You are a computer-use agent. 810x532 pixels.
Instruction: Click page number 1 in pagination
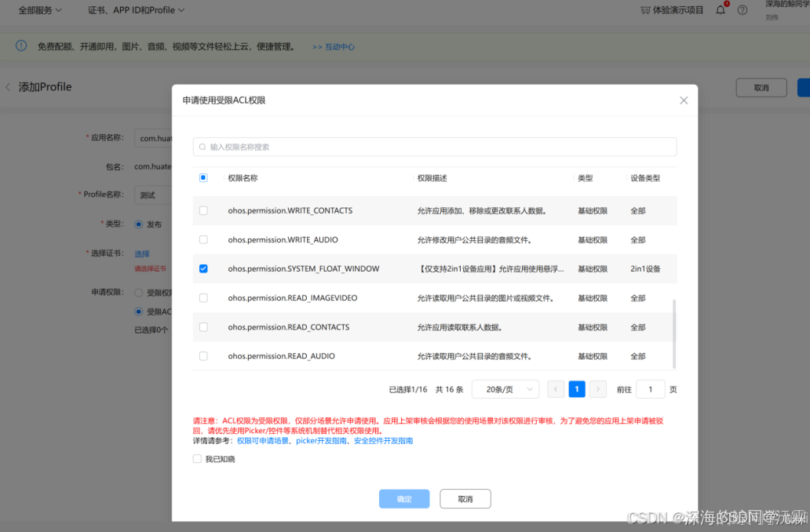tap(577, 389)
